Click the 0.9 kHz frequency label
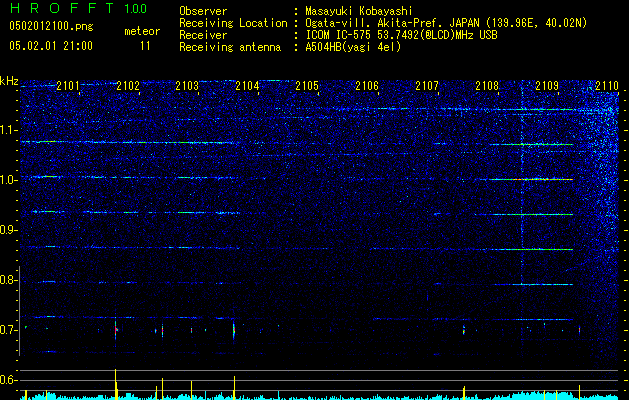The height and width of the screenshot is (400, 629). pos(9,230)
